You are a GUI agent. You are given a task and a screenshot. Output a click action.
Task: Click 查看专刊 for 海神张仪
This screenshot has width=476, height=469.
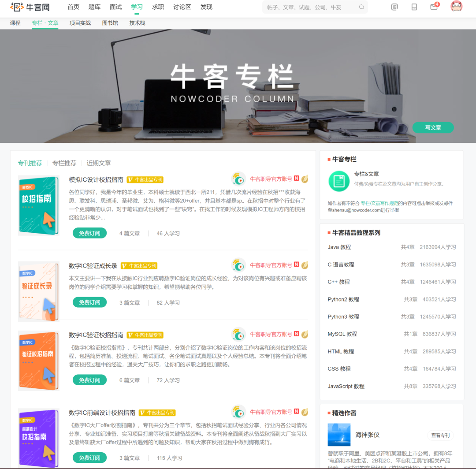[440, 435]
